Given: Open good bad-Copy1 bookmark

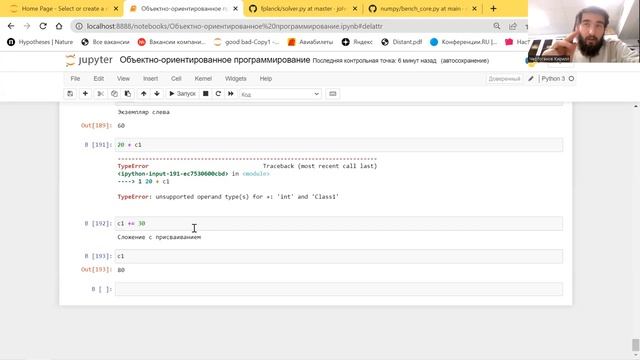Looking at the screenshot, I should point(247,42).
